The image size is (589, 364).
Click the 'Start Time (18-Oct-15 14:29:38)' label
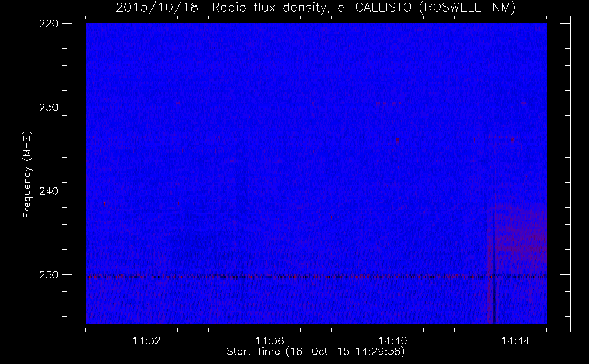316,352
